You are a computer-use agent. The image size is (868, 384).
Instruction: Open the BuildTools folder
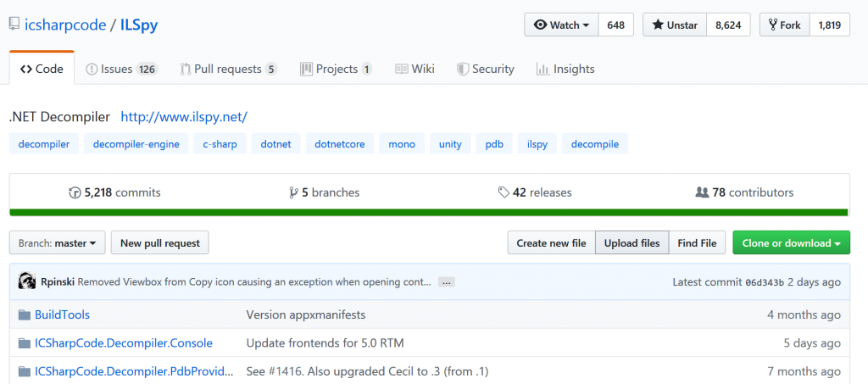coord(62,314)
